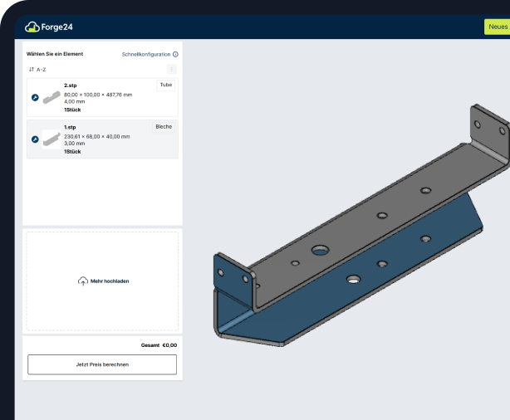Click the wrench icon for 1.stp
The image size is (510, 420).
coord(34,139)
